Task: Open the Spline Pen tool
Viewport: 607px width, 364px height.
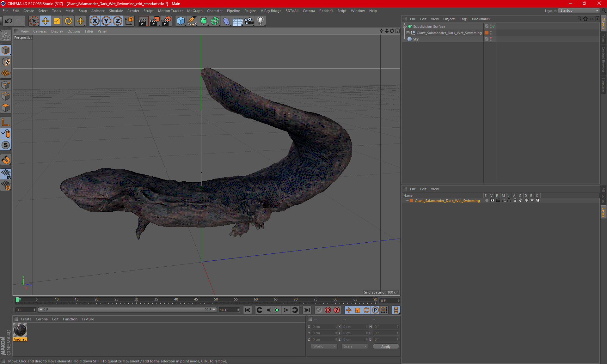Action: tap(192, 21)
